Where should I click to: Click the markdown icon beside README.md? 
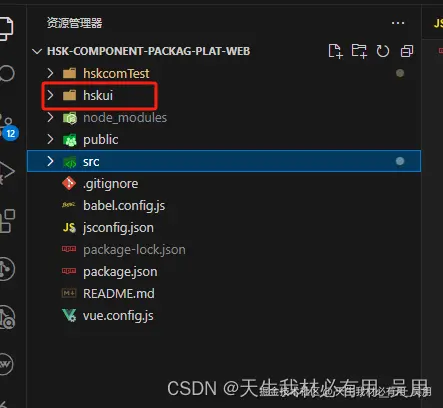[69, 293]
